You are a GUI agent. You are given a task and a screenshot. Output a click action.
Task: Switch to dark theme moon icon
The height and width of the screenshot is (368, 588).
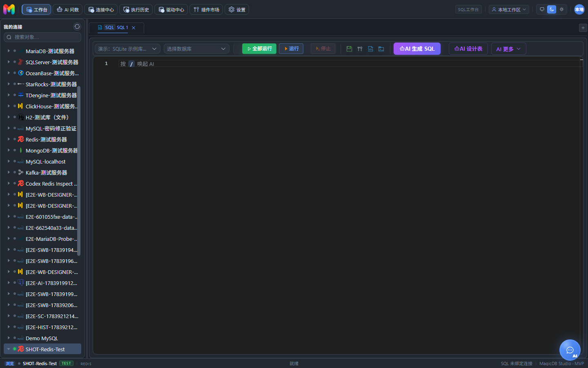pos(552,9)
